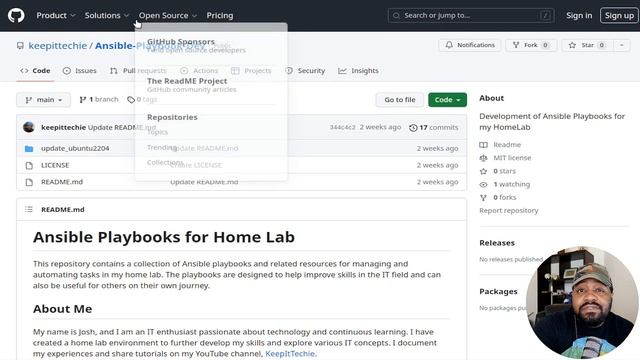Screen dimensions: 640x360
Task: Click the LICENSE file icon
Action: coord(29,165)
